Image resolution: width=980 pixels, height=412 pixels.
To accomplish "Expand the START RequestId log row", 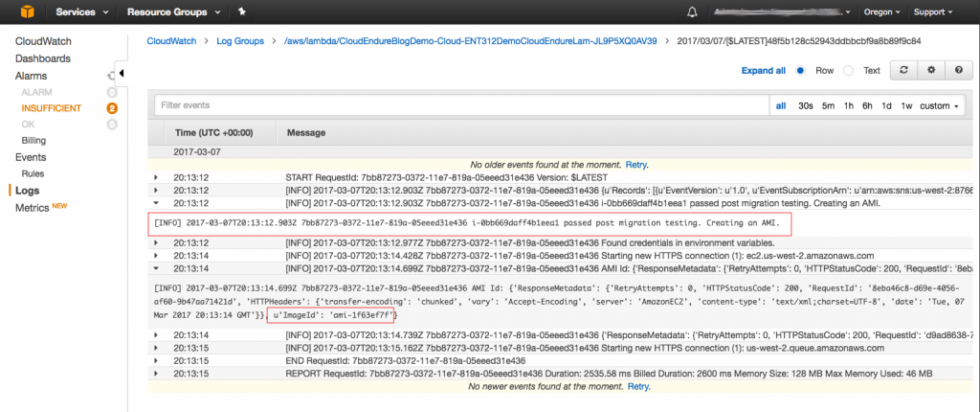I will coord(156,178).
